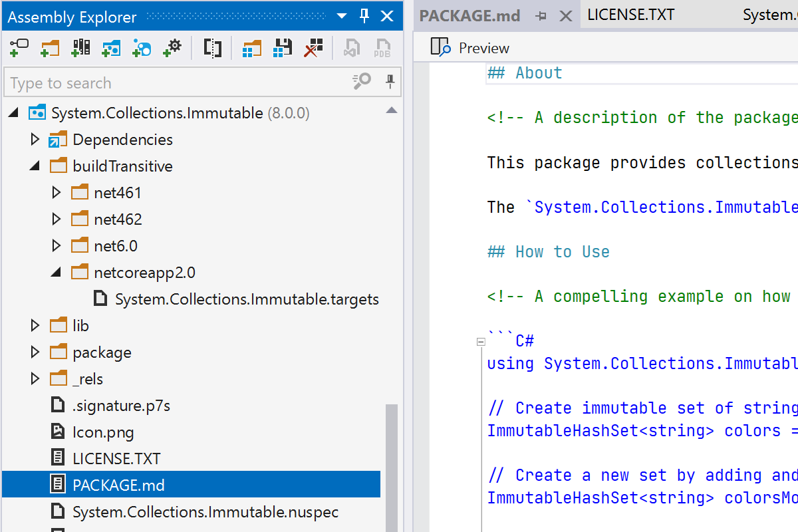The width and height of the screenshot is (798, 532).
Task: Click the Preview button
Action: tap(470, 48)
